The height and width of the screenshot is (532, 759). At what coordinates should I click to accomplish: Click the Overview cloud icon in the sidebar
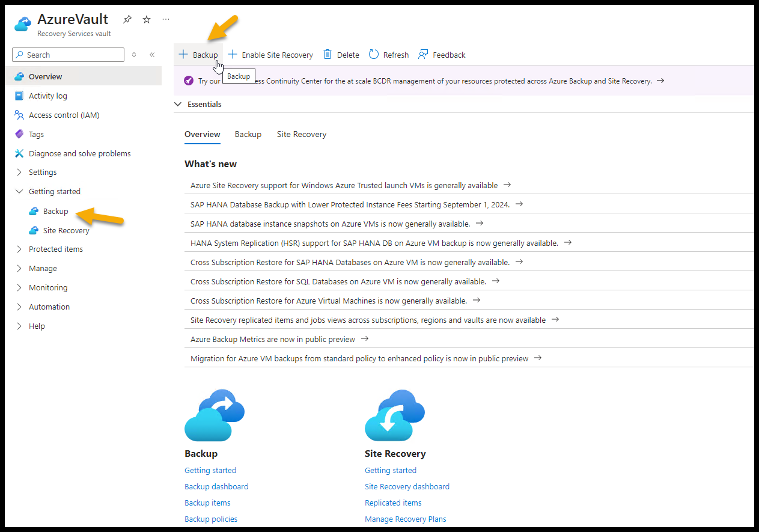19,76
